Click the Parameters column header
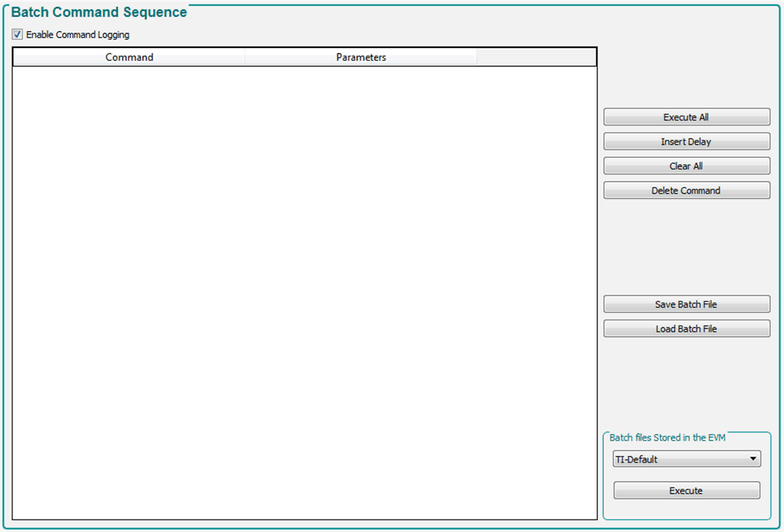 click(x=361, y=58)
